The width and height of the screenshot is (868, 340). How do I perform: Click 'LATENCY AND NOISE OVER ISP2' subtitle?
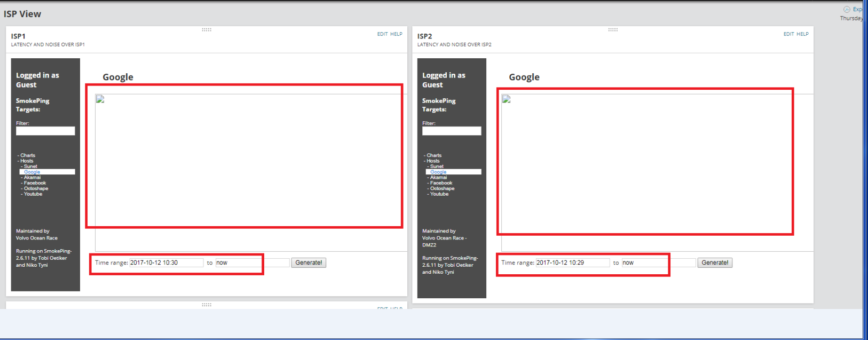tap(454, 45)
